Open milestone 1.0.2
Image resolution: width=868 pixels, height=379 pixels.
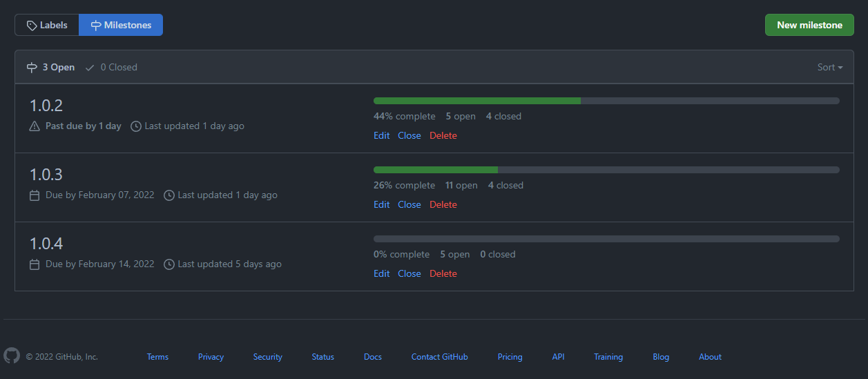pos(46,106)
